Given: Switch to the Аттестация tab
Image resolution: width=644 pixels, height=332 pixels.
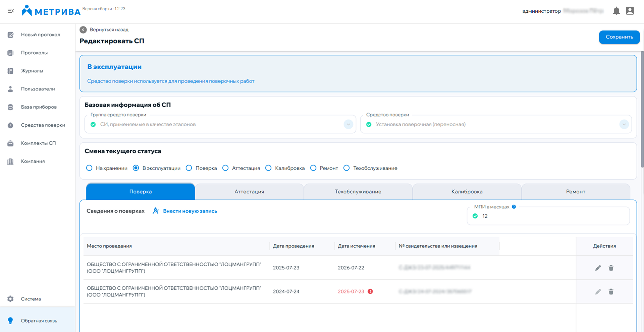Looking at the screenshot, I should click(249, 192).
